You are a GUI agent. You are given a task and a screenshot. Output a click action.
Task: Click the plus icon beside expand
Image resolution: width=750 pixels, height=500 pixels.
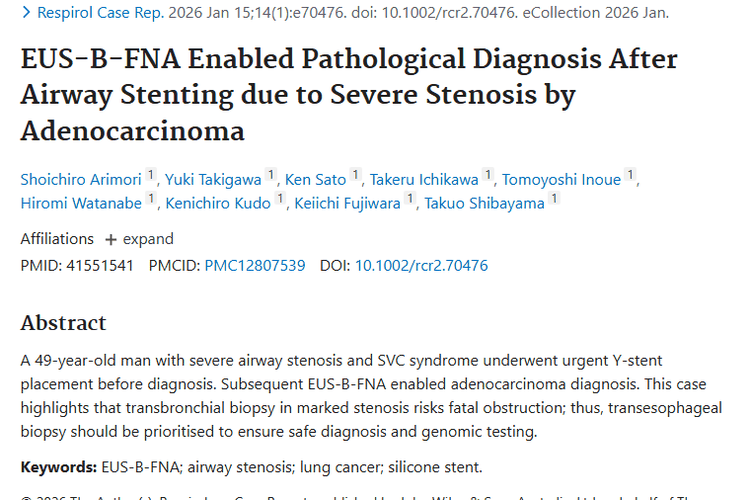[x=111, y=240]
